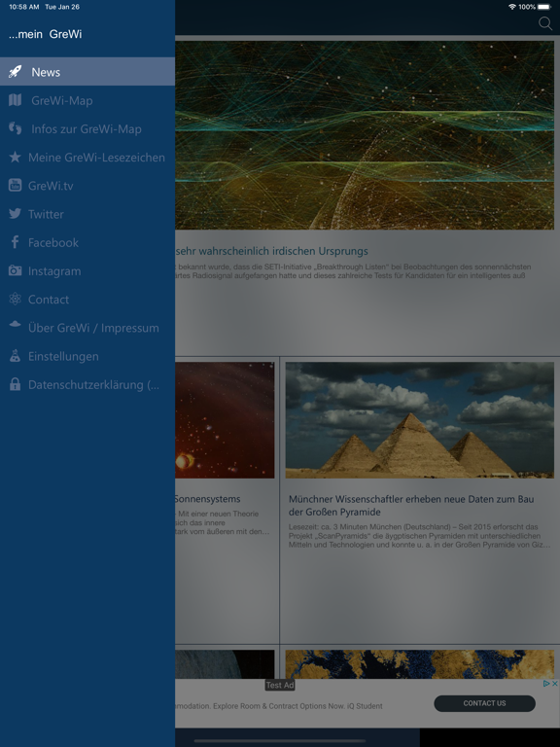Image resolution: width=560 pixels, height=747 pixels.
Task: Click the atom icon beside Contact
Action: click(16, 300)
